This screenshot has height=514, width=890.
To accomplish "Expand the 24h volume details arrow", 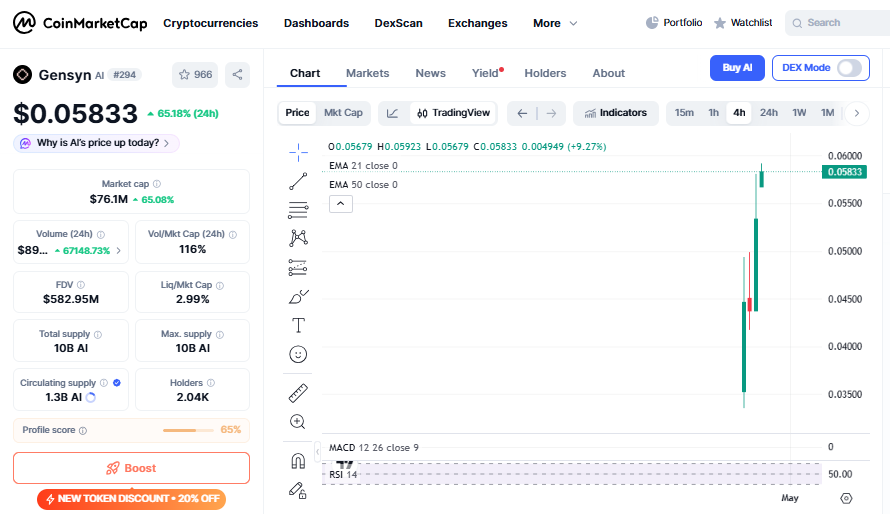I will [x=119, y=250].
